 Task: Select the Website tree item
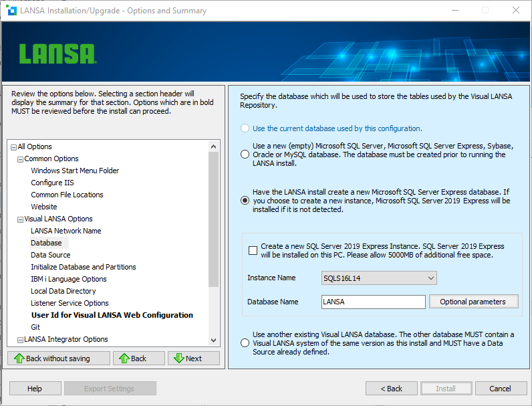click(43, 207)
